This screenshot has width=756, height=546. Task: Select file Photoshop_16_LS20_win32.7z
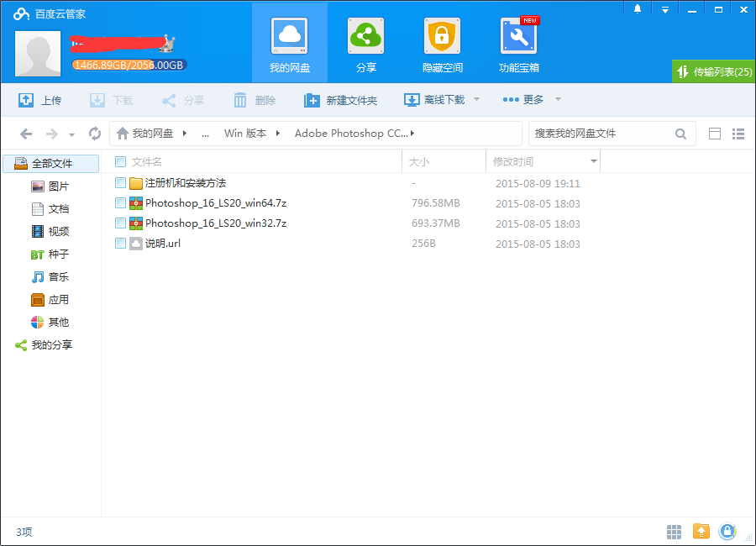[x=216, y=223]
